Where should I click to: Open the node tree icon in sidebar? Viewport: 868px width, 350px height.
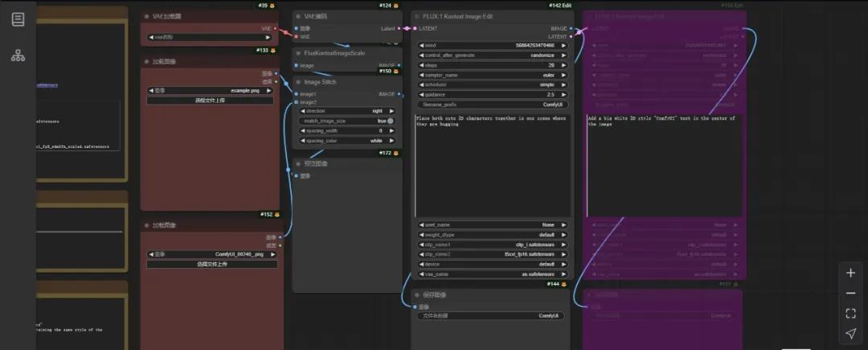pos(18,55)
